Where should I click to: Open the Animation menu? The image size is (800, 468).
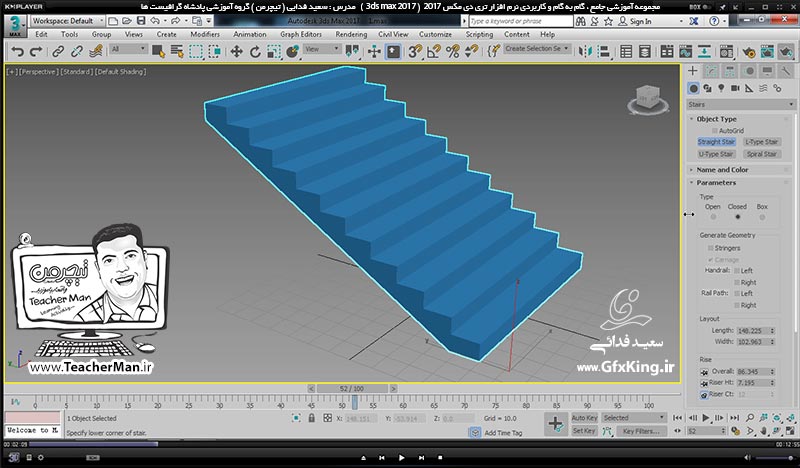(x=249, y=34)
